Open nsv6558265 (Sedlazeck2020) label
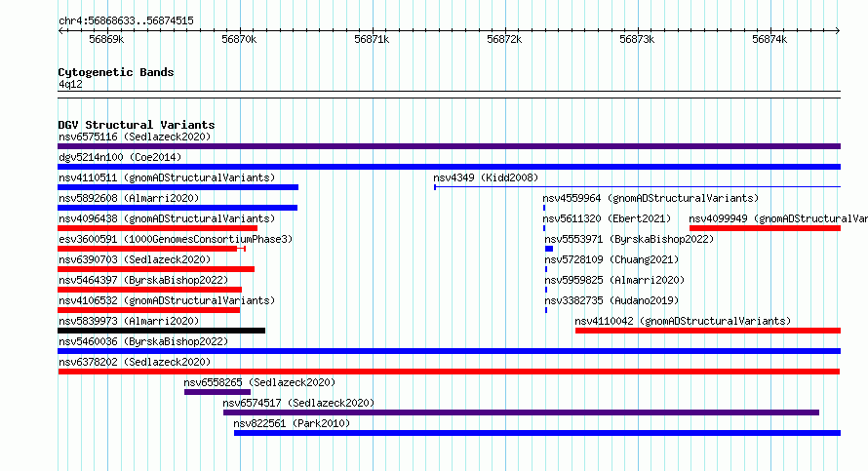The height and width of the screenshot is (471, 868). coord(259,382)
